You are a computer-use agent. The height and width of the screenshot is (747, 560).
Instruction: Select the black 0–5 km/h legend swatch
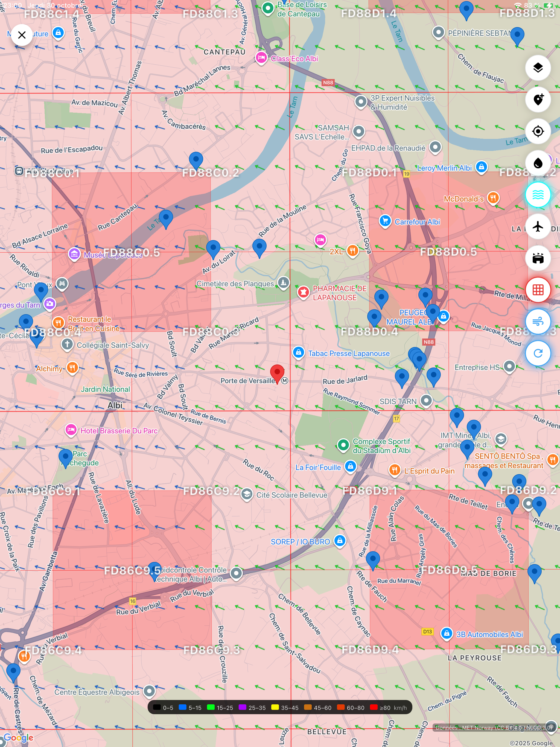click(157, 707)
